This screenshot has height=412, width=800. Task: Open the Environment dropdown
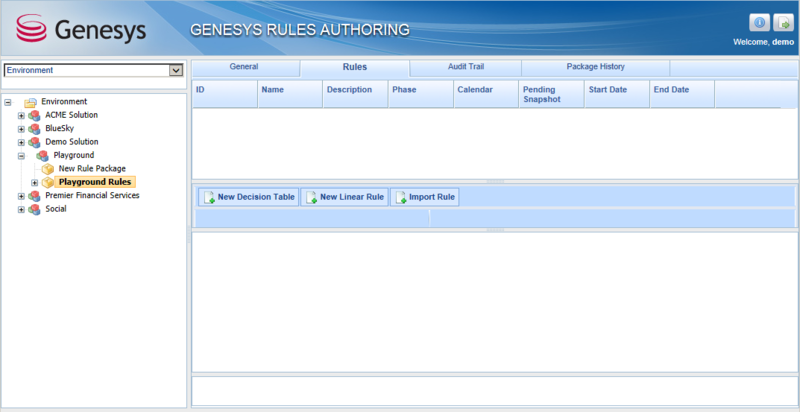point(176,70)
